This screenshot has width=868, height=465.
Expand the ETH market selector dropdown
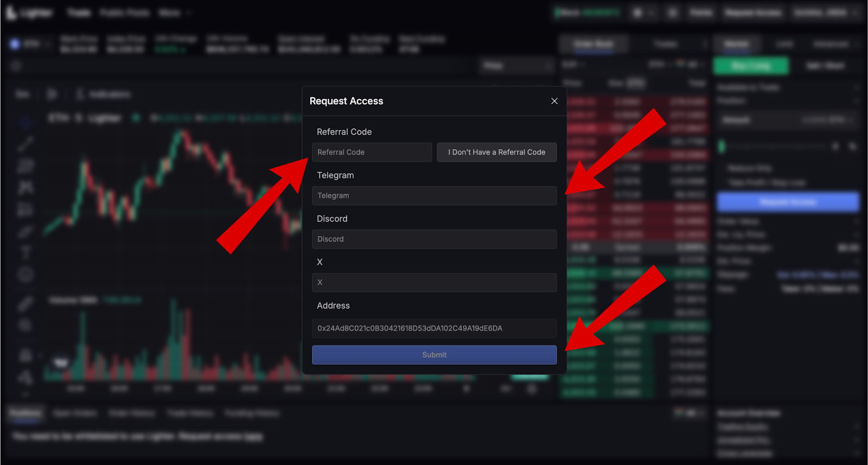pyautogui.click(x=48, y=44)
